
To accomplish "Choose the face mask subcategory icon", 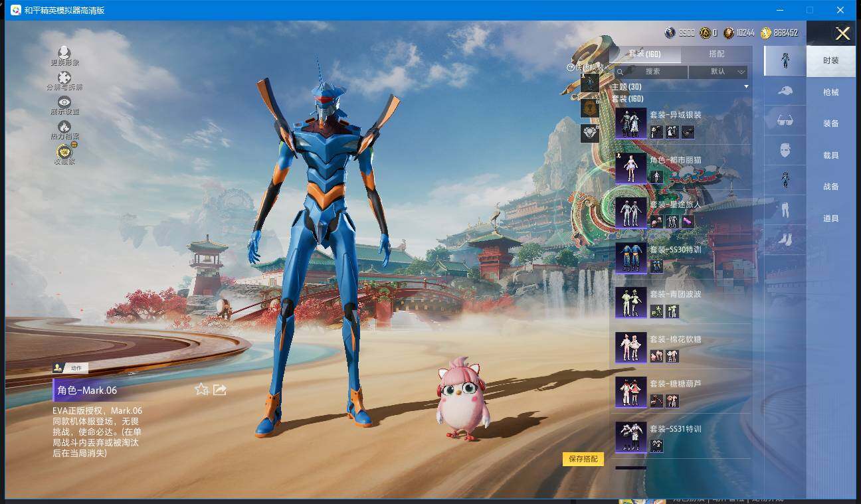I will (785, 150).
